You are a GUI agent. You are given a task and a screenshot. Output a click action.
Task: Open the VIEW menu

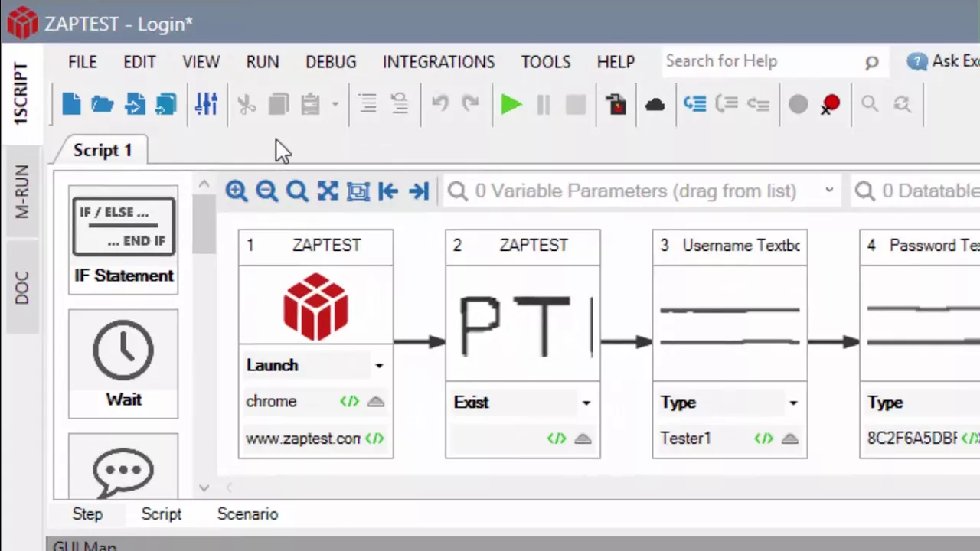201,62
